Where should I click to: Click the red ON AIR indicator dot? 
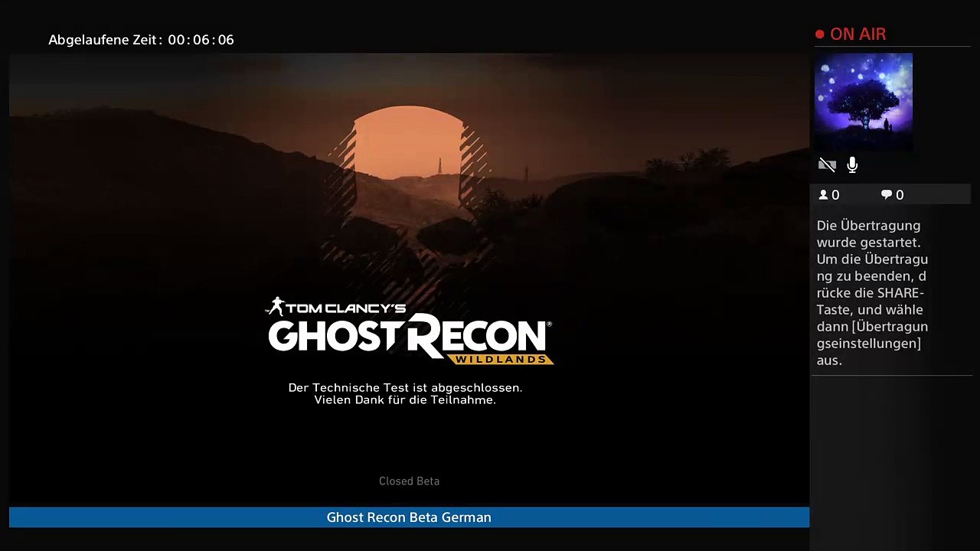click(x=820, y=34)
